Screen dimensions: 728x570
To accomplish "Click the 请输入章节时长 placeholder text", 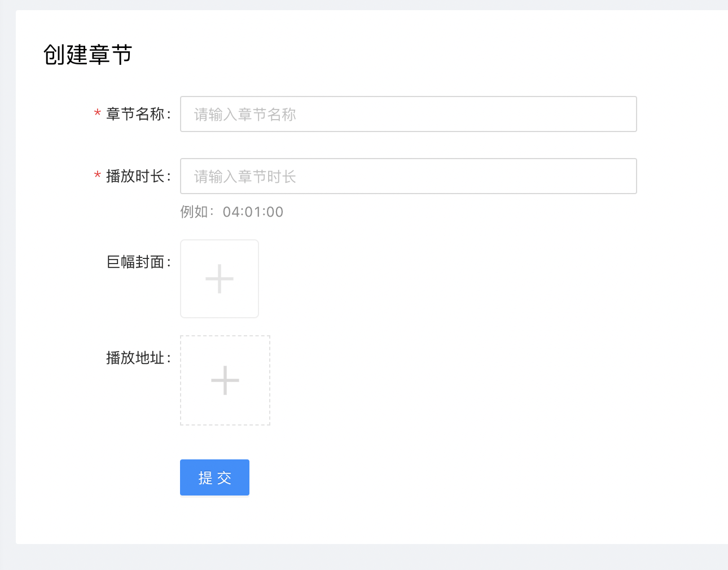I will click(245, 177).
